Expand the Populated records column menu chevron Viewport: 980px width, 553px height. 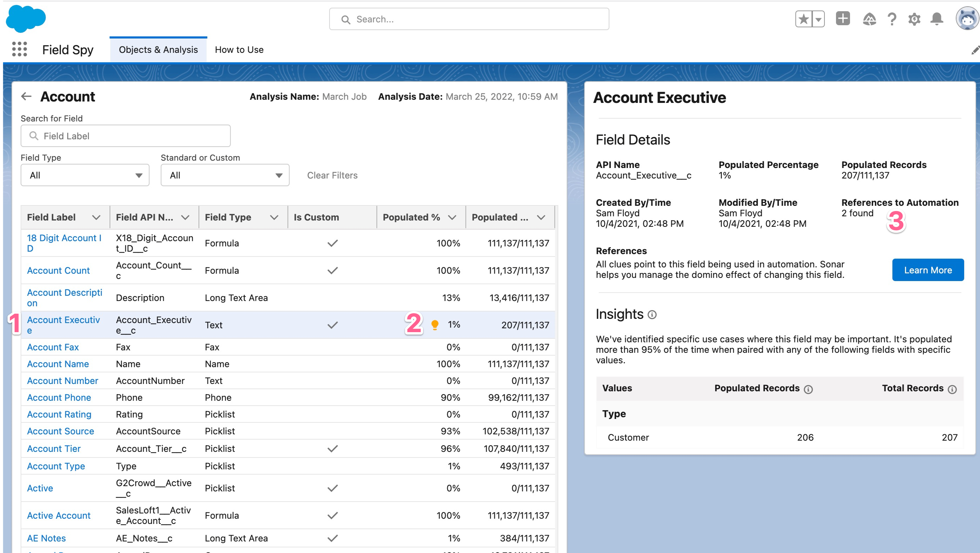(541, 217)
